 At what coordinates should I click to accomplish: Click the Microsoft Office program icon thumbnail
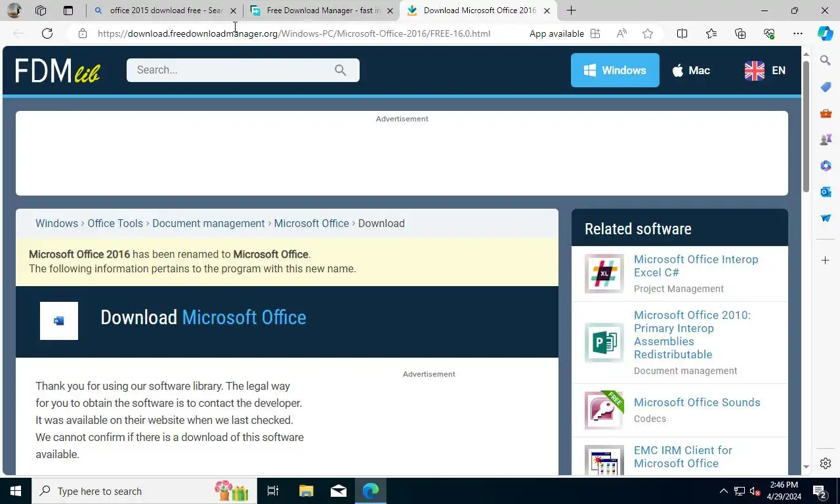coord(59,321)
